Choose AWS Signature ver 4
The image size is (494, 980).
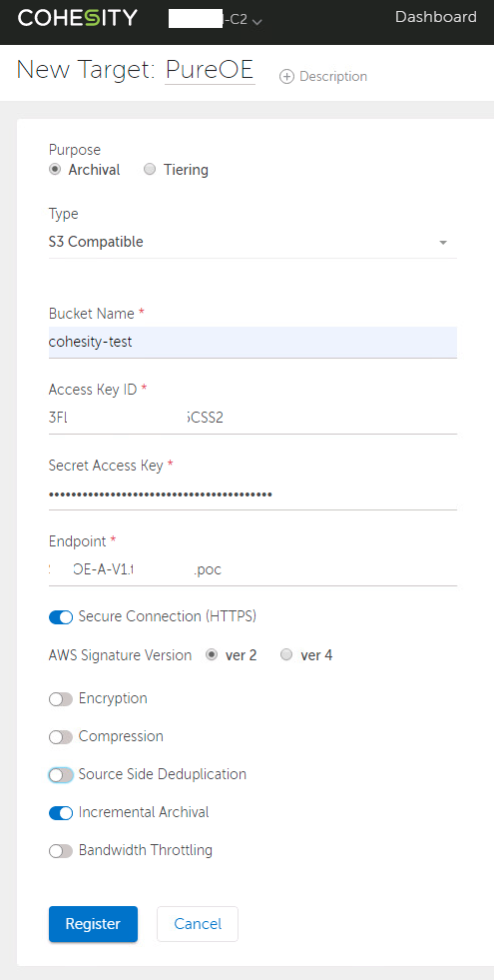[286, 655]
